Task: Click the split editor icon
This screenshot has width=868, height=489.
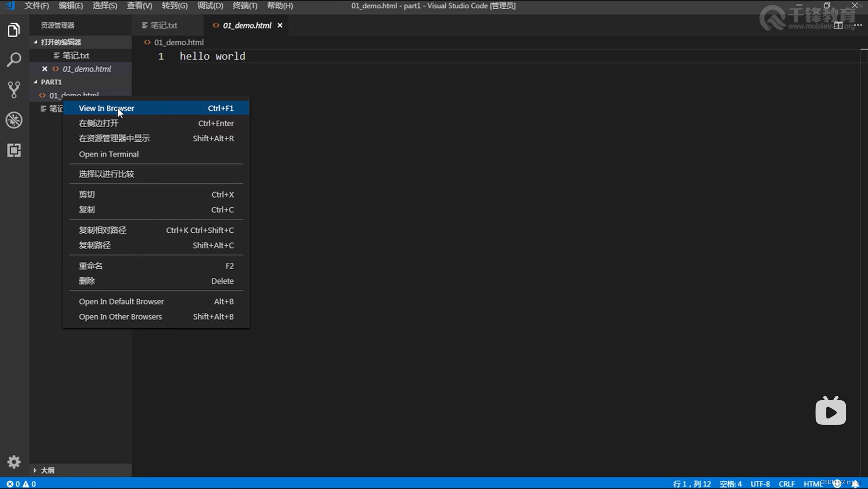Action: tap(838, 25)
